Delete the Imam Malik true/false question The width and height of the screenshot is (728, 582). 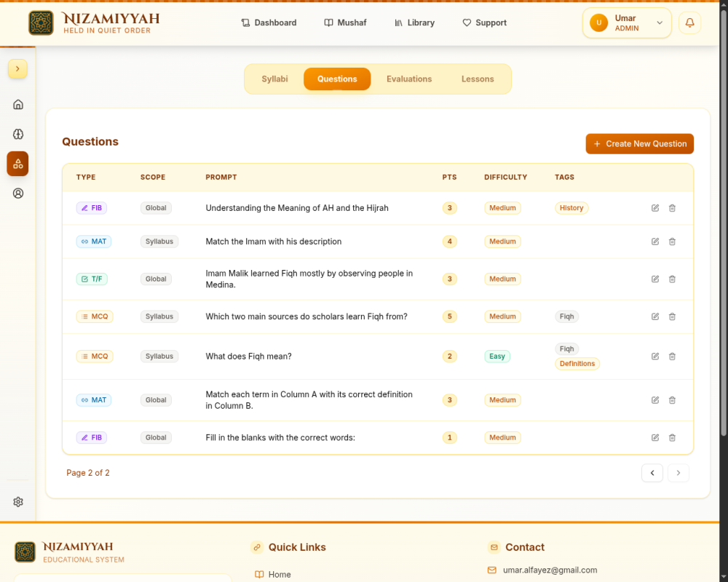(x=672, y=279)
